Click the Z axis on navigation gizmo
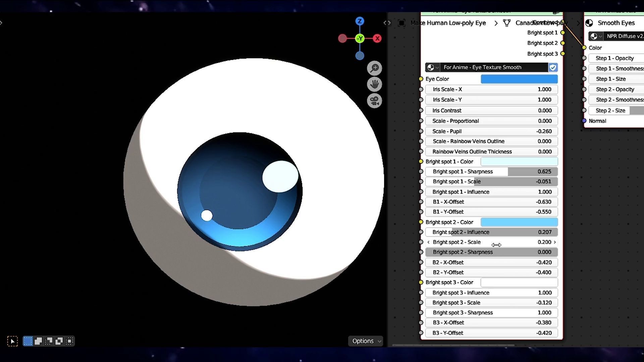 click(360, 21)
